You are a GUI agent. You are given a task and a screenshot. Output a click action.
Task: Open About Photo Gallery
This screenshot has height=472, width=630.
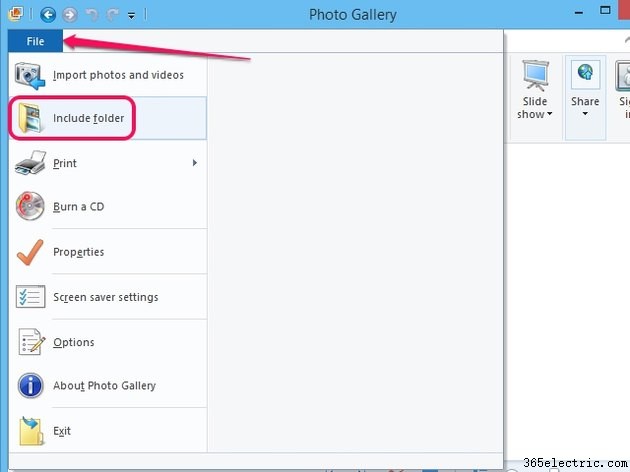pos(107,386)
